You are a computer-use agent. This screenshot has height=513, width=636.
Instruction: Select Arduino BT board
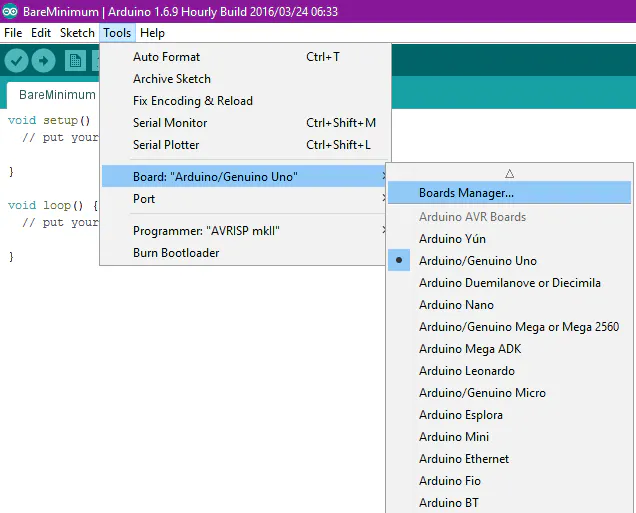[x=509, y=503]
